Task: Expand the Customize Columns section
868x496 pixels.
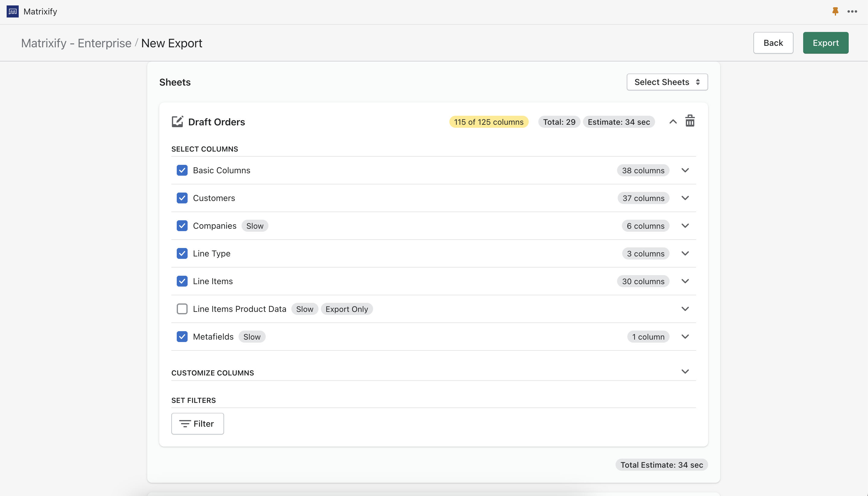Action: 685,371
